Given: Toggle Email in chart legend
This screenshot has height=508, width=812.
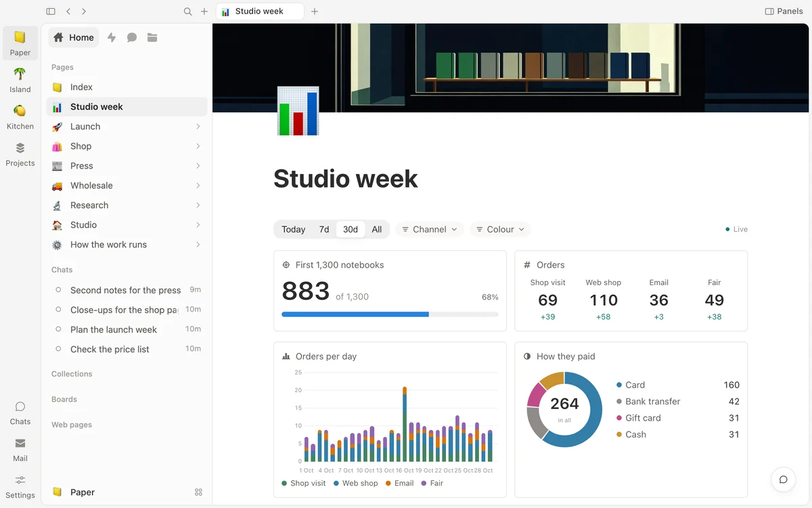Looking at the screenshot, I should pyautogui.click(x=399, y=484).
